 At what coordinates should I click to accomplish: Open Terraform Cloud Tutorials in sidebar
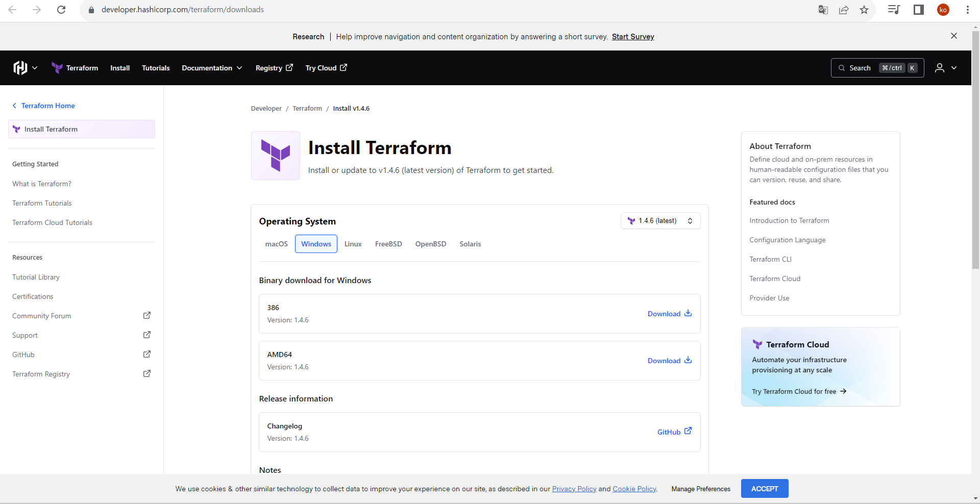52,222
